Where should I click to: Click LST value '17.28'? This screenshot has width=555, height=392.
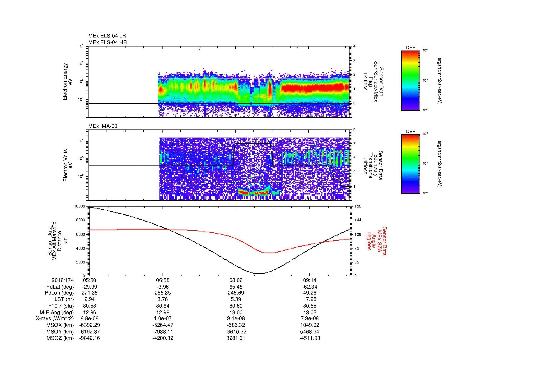point(310,300)
